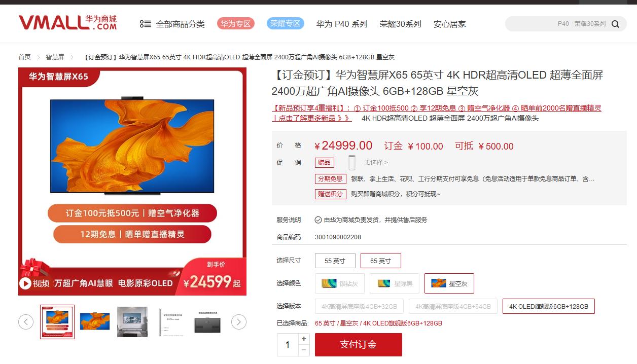The image size is (637, 364).
Task: Show previous thumbnails with left arrow
Action: 26,321
